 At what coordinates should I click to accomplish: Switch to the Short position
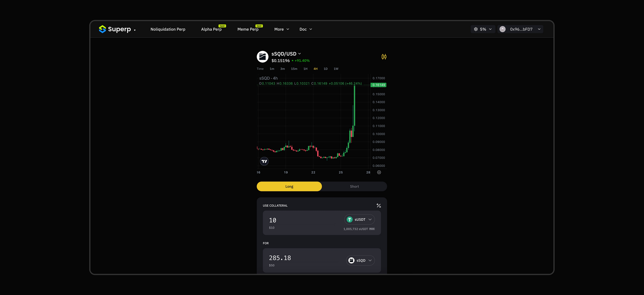[354, 186]
